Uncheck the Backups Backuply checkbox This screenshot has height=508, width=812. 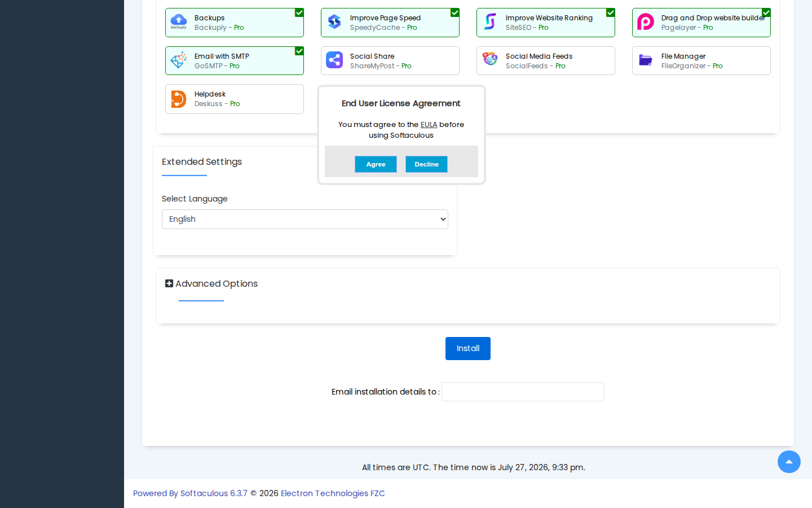(299, 12)
